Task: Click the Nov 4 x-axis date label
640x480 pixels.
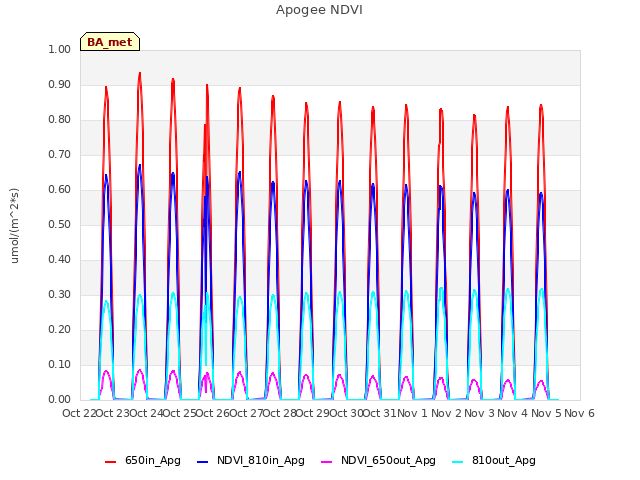Action: point(513,413)
